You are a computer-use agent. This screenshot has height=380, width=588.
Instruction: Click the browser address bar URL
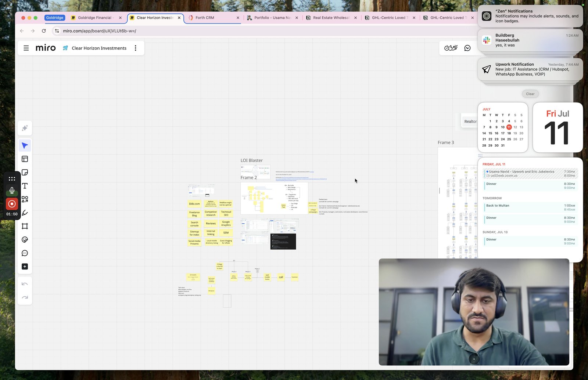(x=100, y=31)
